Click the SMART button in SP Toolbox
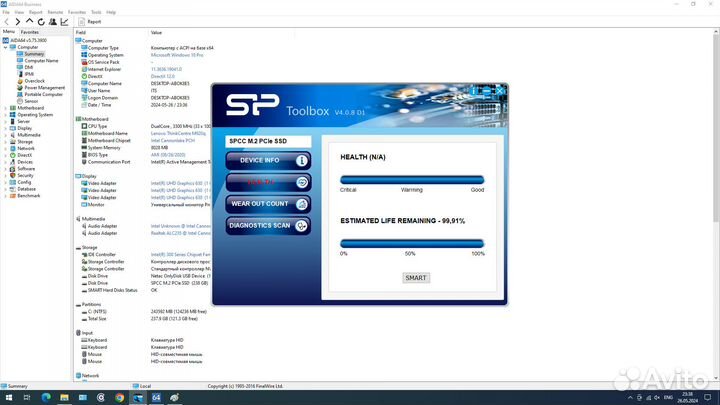 coord(416,278)
